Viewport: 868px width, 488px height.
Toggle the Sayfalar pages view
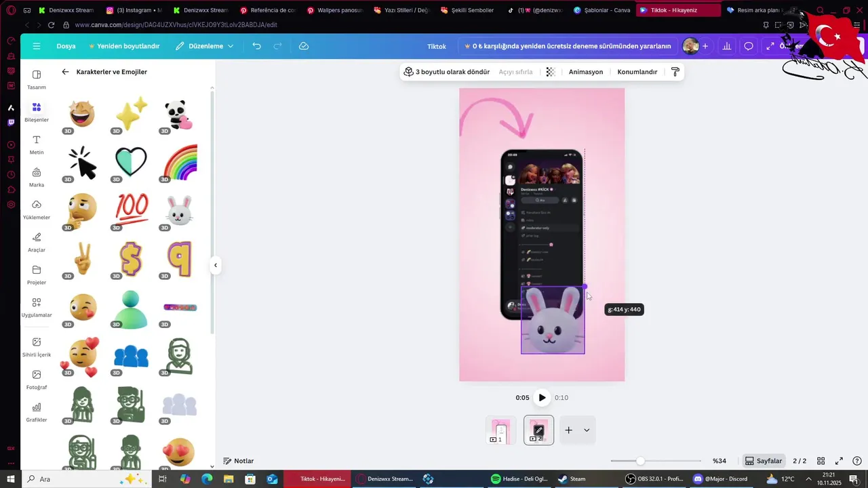tap(764, 461)
